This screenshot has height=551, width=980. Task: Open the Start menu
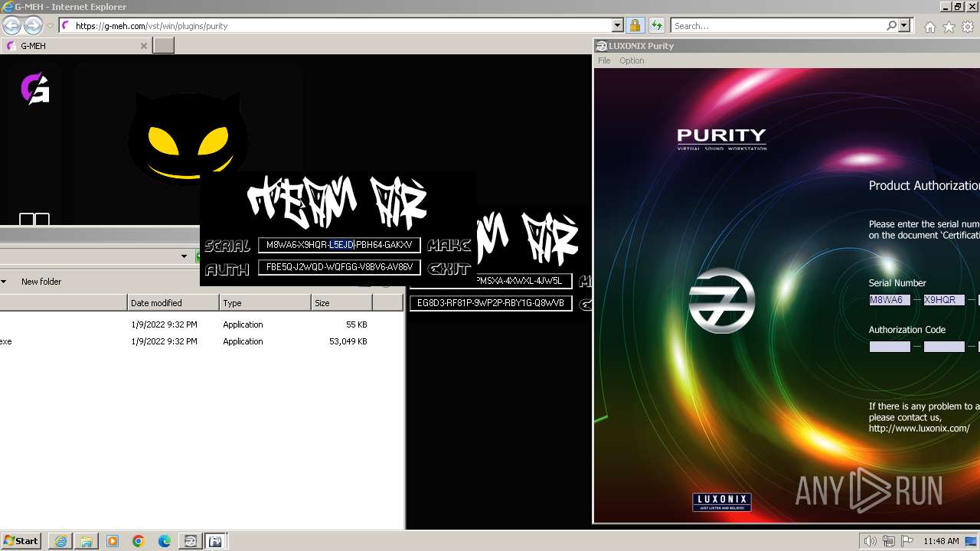tap(21, 541)
